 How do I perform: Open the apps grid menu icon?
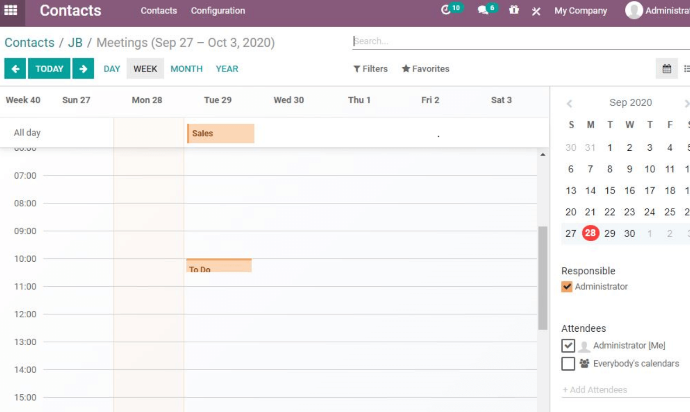pyautogui.click(x=11, y=10)
